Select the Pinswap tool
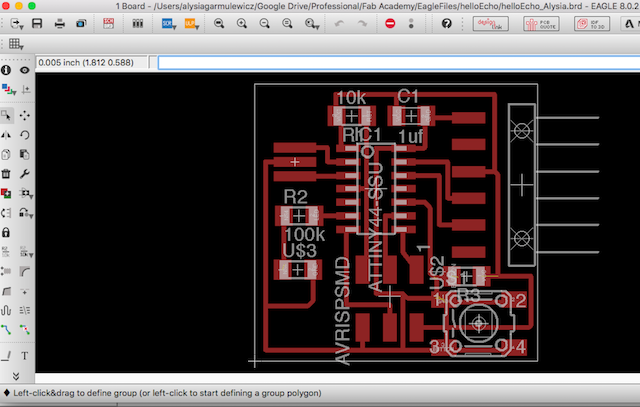 coord(6,213)
